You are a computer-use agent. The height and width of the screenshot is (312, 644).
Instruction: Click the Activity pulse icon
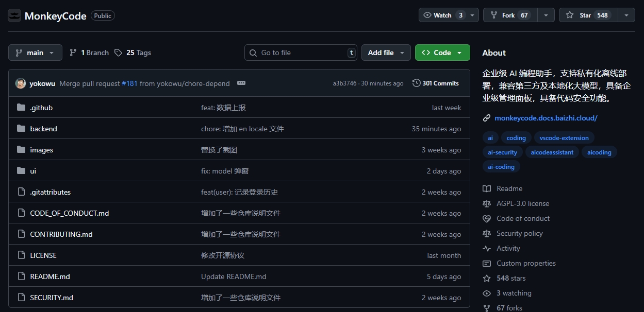487,249
